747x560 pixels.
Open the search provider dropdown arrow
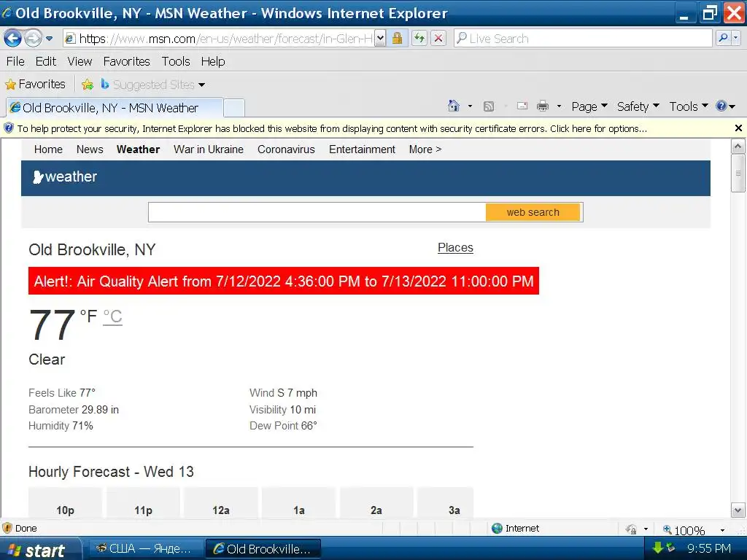point(735,38)
